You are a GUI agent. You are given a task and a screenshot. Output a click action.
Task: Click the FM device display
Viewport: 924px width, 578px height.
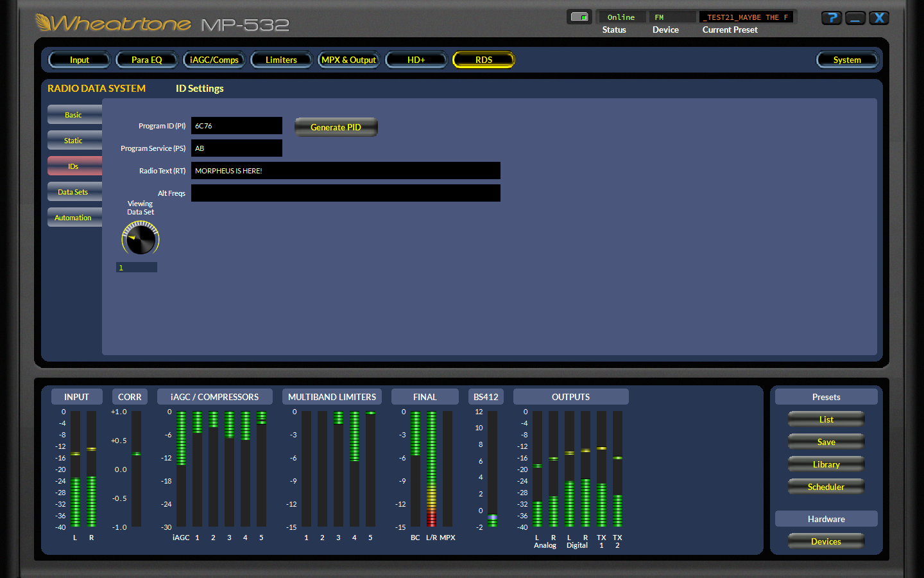click(672, 17)
